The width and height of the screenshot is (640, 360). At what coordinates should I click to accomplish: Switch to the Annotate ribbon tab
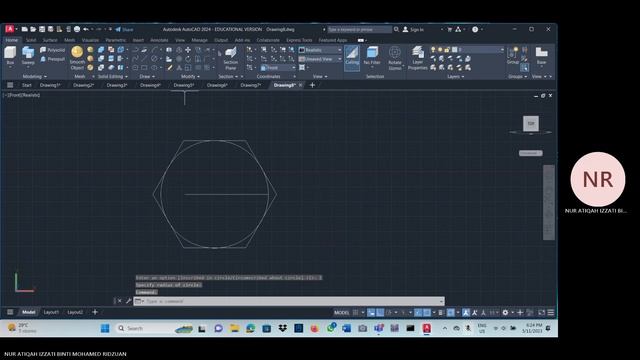coord(159,40)
